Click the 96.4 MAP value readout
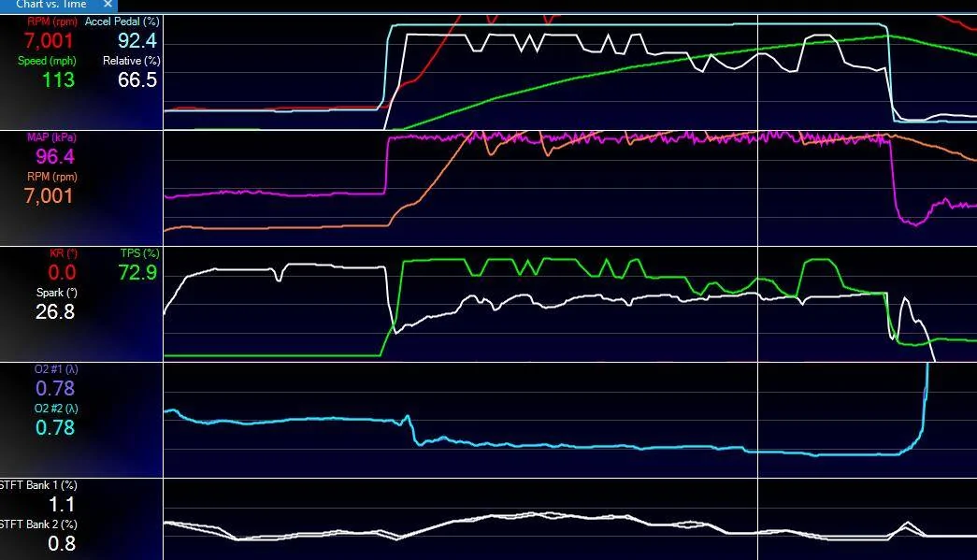This screenshot has height=560, width=977. coord(55,157)
